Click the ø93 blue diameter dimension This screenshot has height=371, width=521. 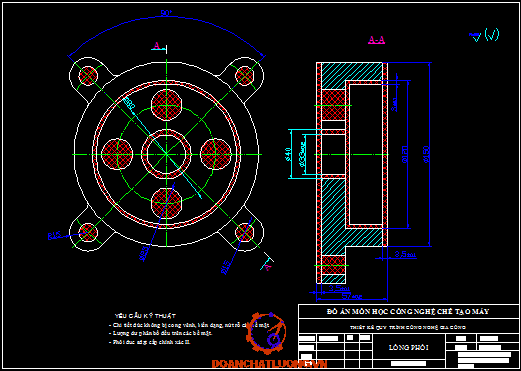coord(144,253)
